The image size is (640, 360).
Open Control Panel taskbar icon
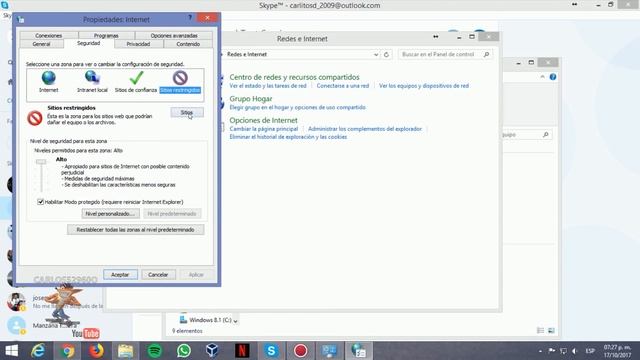coord(329,351)
